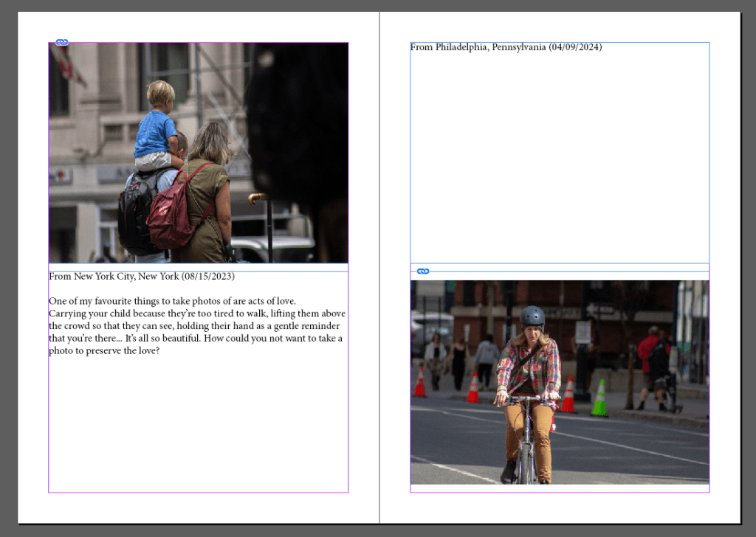Image resolution: width=756 pixels, height=537 pixels.
Task: Click the empty text frame area below the Philadelphia caption
Action: point(559,155)
